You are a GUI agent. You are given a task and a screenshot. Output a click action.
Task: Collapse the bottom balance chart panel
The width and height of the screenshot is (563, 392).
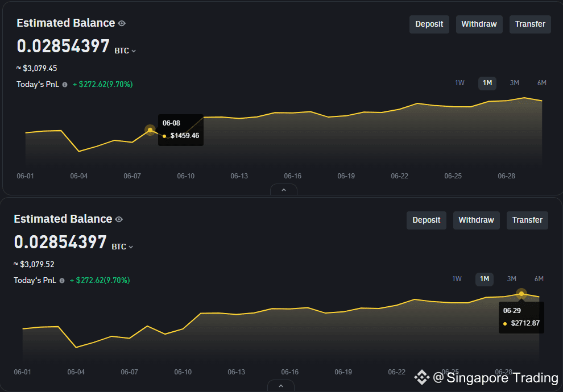pos(281,386)
